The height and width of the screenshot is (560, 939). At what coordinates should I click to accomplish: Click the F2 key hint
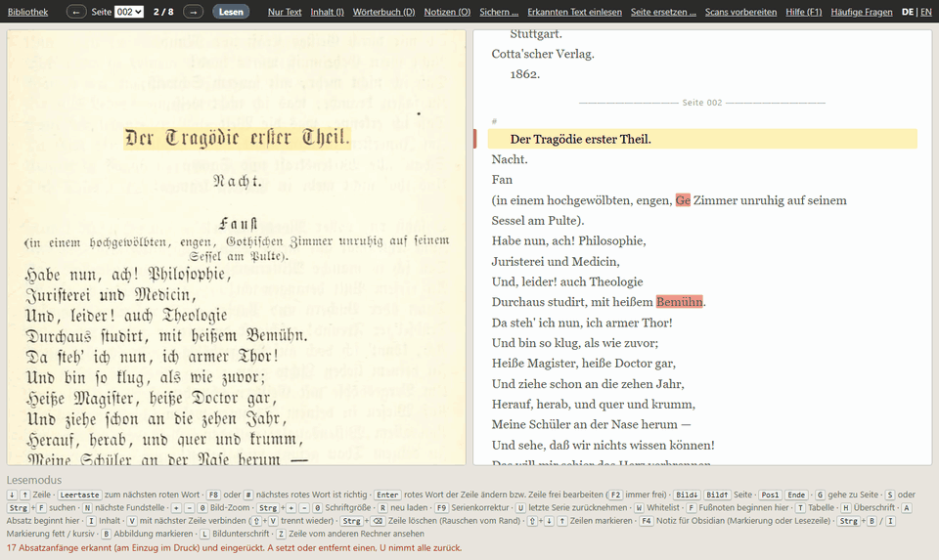[x=615, y=495]
